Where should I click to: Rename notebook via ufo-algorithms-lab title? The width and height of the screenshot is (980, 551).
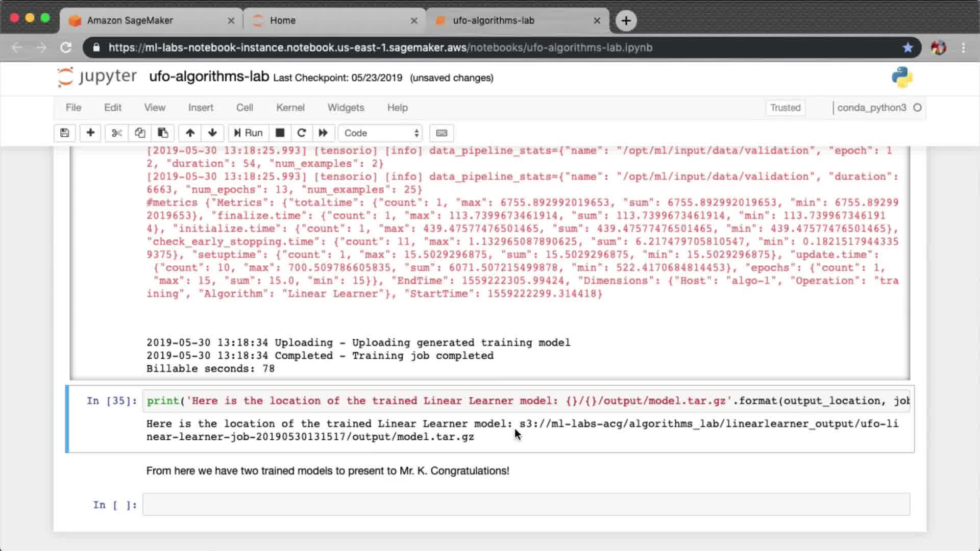click(x=209, y=77)
